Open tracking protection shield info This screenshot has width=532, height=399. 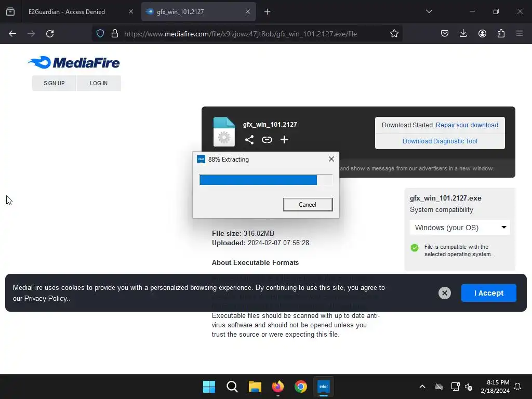(x=100, y=34)
